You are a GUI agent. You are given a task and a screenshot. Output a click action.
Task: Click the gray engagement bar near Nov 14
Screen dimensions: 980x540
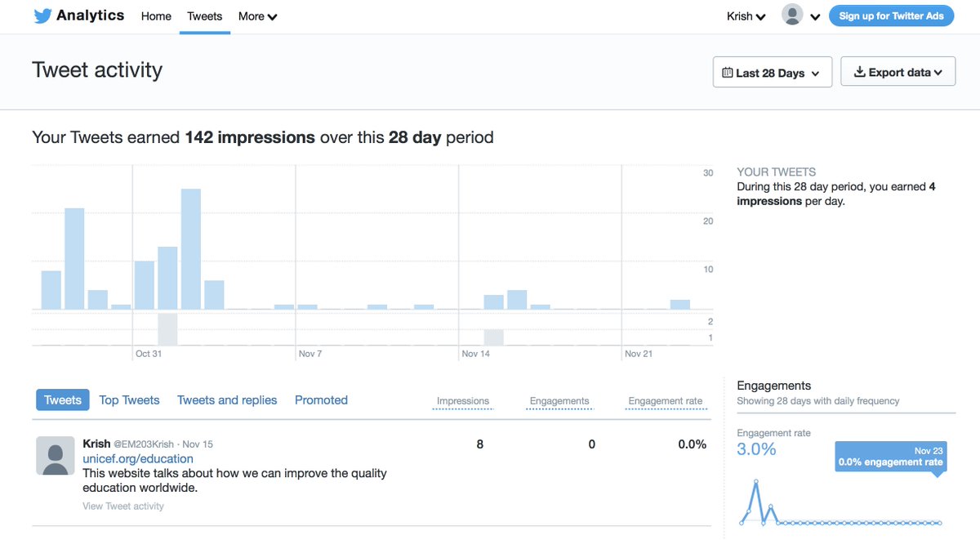493,337
